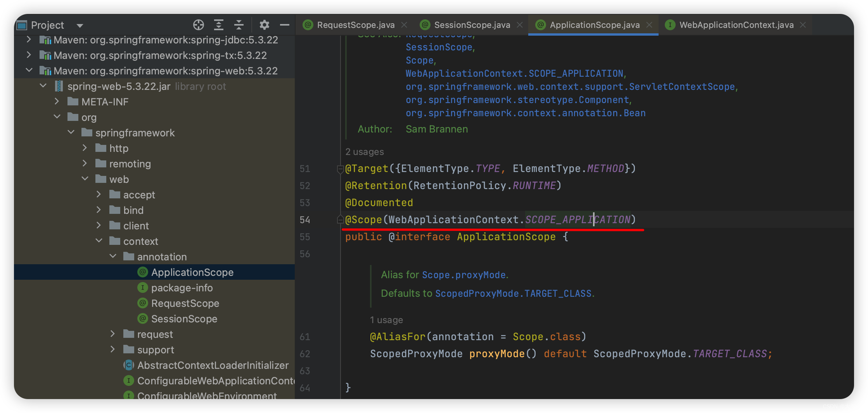Select RequestScope in the project tree
Image resolution: width=868 pixels, height=413 pixels.
click(x=185, y=303)
